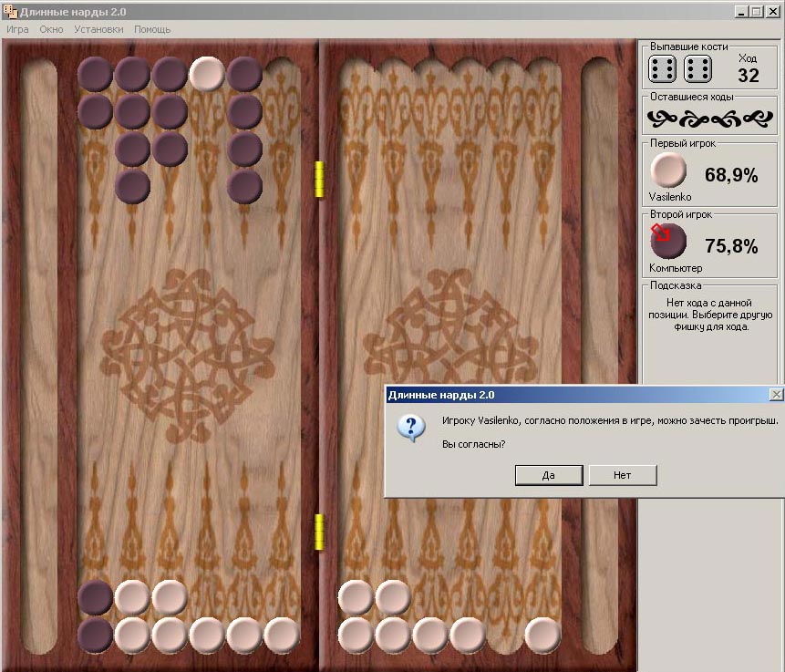Open the Помощь menu
The width and height of the screenshot is (785, 672).
(x=152, y=29)
